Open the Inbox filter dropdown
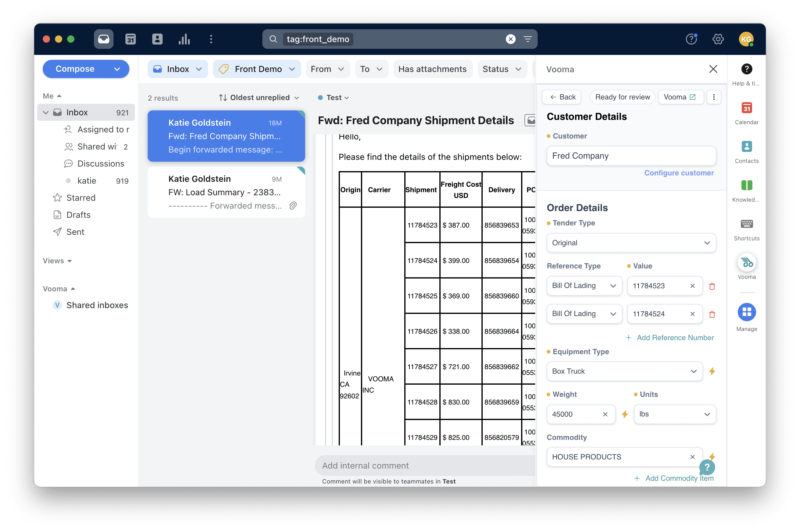 tap(178, 69)
